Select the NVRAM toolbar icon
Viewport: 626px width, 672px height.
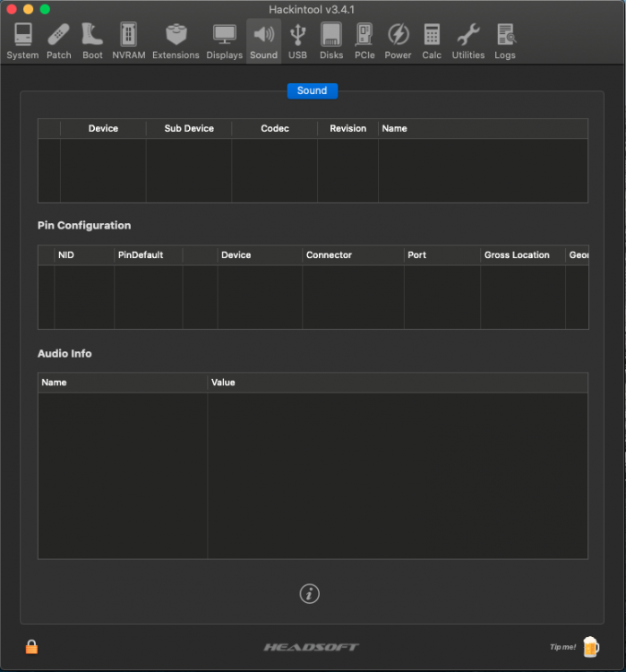click(129, 41)
